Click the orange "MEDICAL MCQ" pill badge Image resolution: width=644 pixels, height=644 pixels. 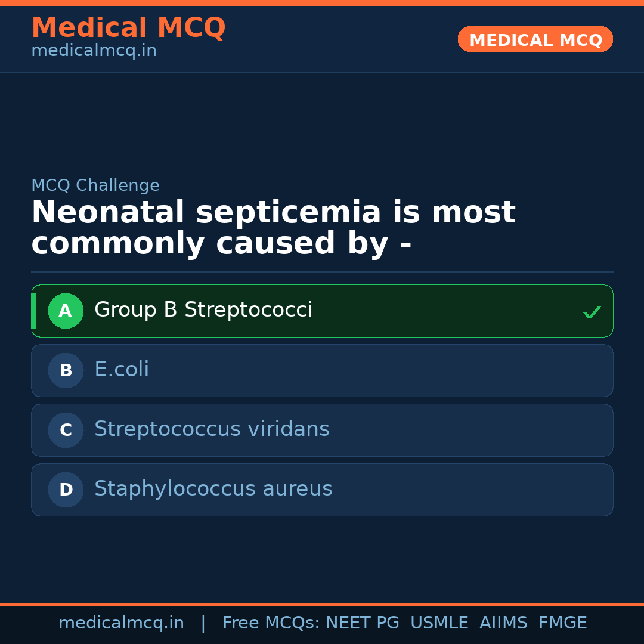535,39
